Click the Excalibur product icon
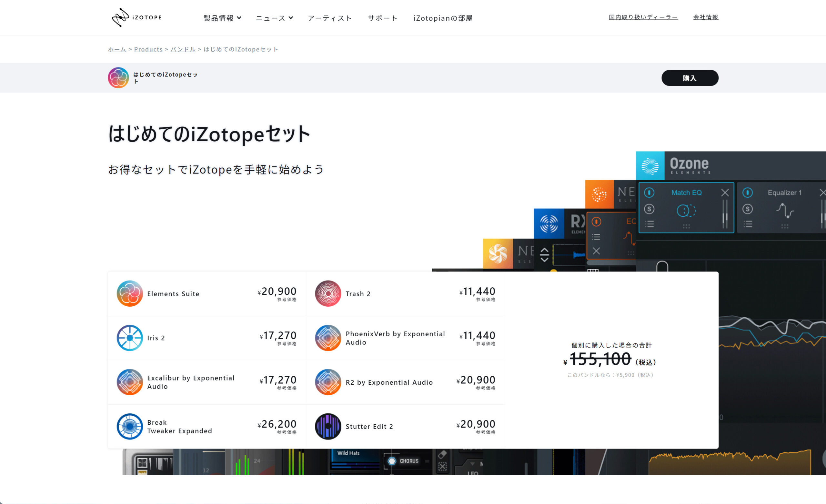Viewport: 826px width, 504px height. [x=130, y=382]
